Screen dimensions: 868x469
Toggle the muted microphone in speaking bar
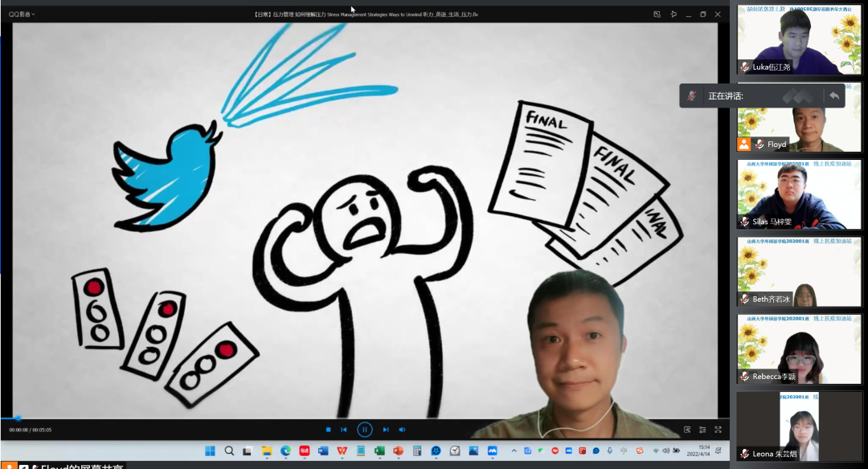(x=691, y=96)
